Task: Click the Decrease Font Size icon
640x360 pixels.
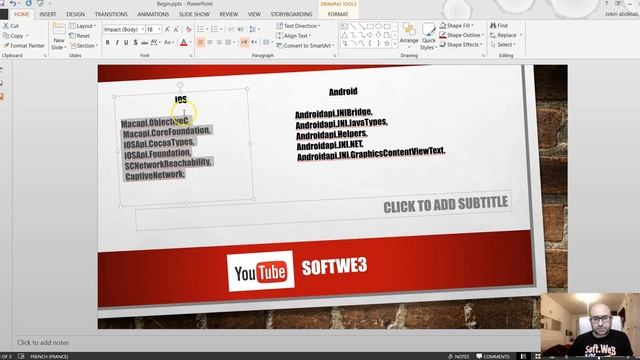Action: click(x=176, y=29)
